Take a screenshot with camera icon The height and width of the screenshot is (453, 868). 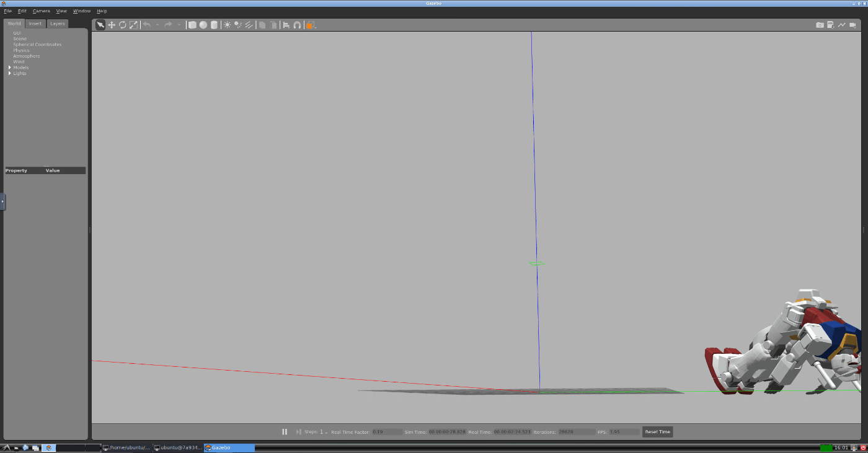[820, 25]
